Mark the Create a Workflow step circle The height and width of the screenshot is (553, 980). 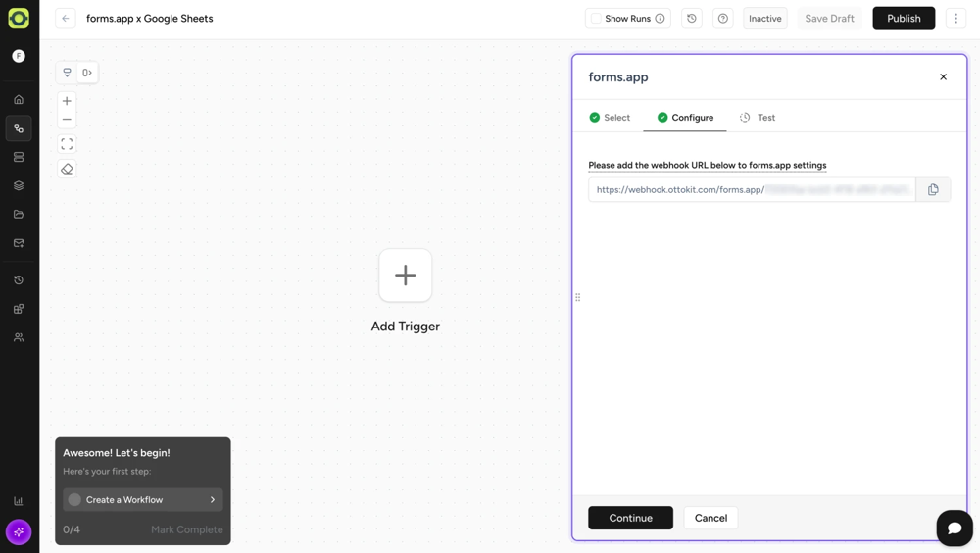pos(75,500)
